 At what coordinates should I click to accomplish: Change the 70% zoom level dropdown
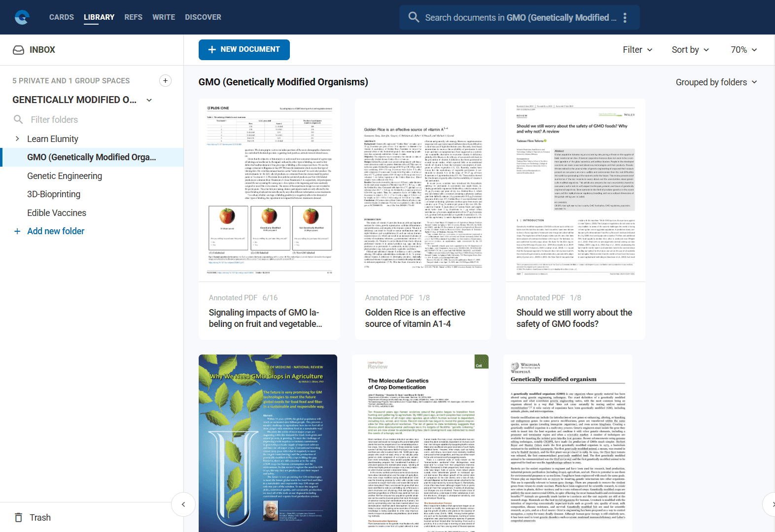[743, 50]
